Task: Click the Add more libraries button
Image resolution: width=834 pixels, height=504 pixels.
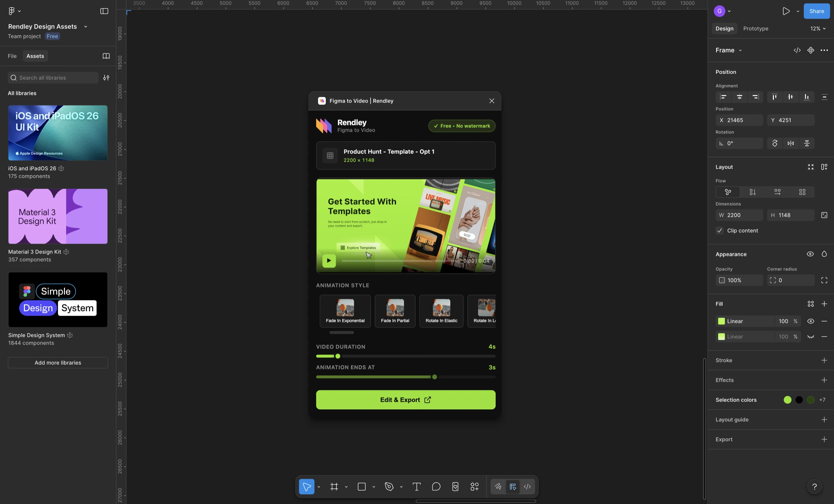Action: 58,362
